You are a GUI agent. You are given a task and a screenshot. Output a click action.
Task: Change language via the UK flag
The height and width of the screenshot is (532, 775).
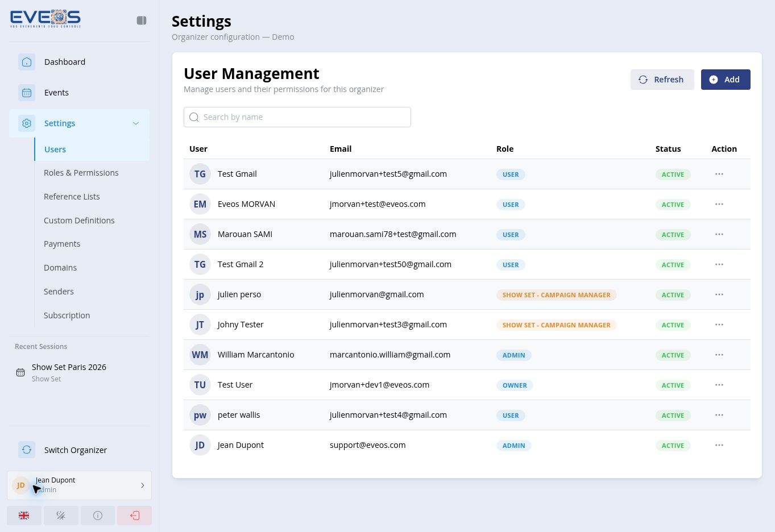tap(24, 516)
